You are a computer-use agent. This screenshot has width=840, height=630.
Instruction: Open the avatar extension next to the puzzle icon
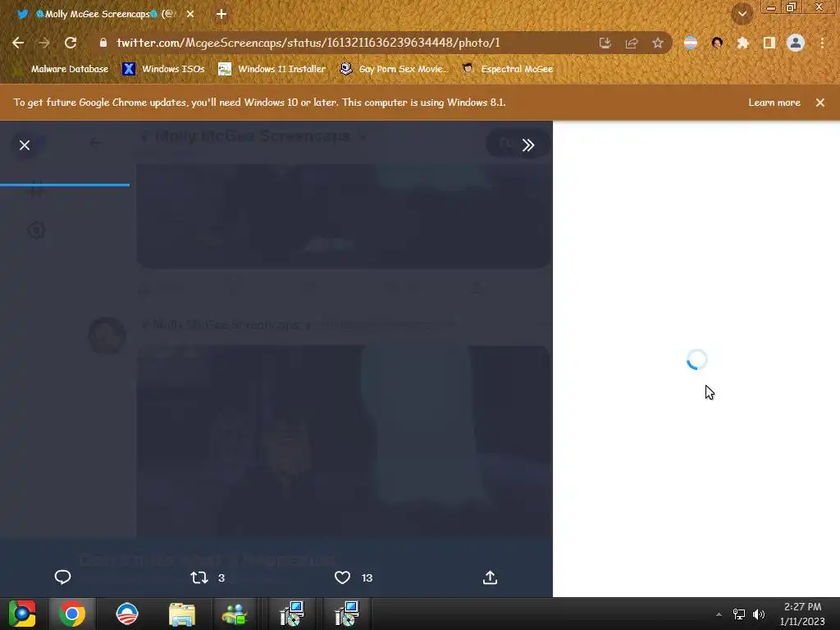coord(717,43)
